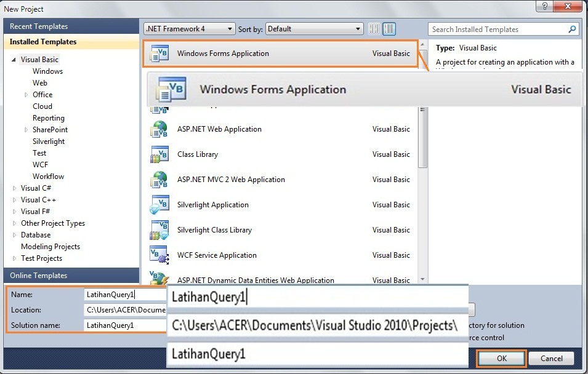Screen dimensions: 588x374
Task: Select the Silverlight Application template name
Action: [212, 205]
